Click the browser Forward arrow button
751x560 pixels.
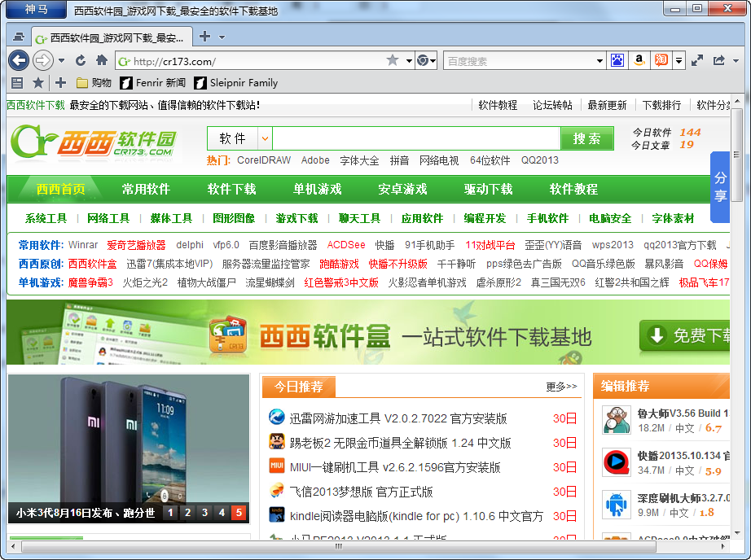[43, 61]
